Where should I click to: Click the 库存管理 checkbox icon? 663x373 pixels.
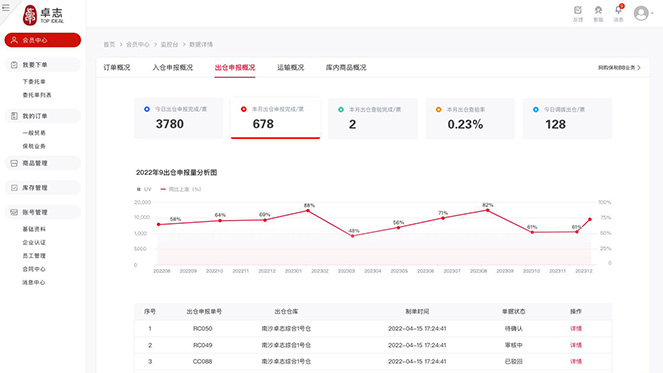tap(14, 188)
